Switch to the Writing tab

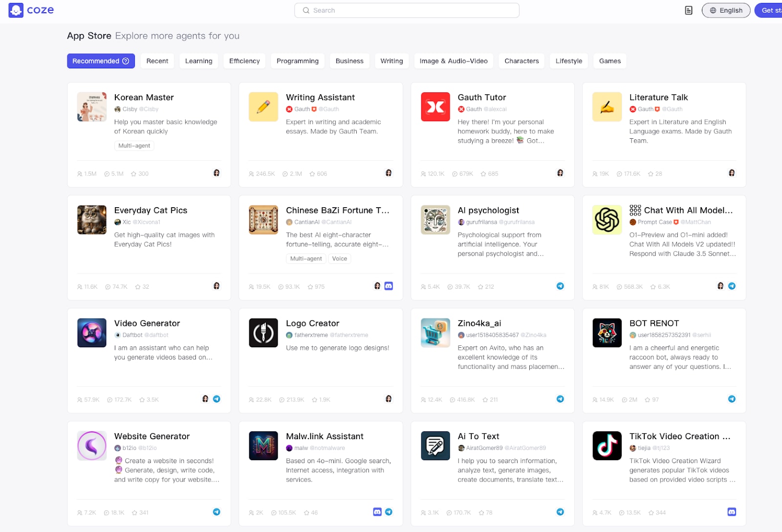[x=392, y=61]
